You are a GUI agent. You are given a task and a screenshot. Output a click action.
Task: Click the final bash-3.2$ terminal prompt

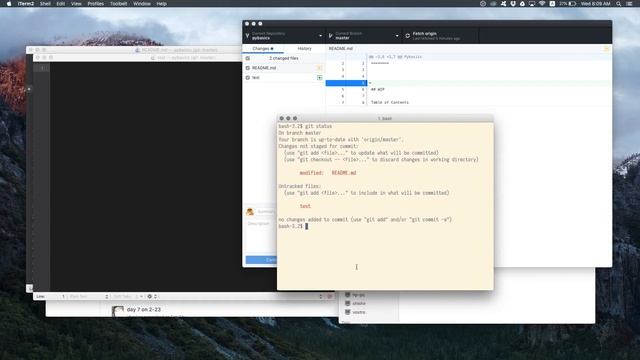point(290,226)
